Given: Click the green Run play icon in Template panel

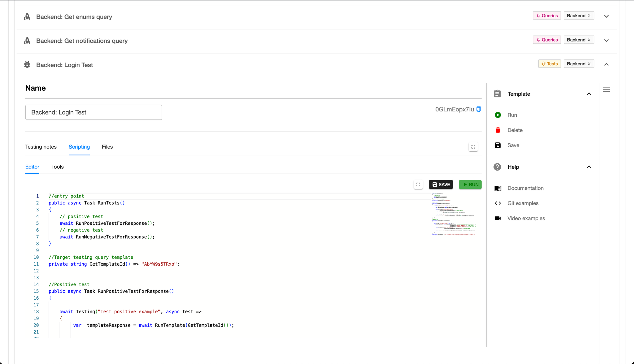Looking at the screenshot, I should point(498,115).
